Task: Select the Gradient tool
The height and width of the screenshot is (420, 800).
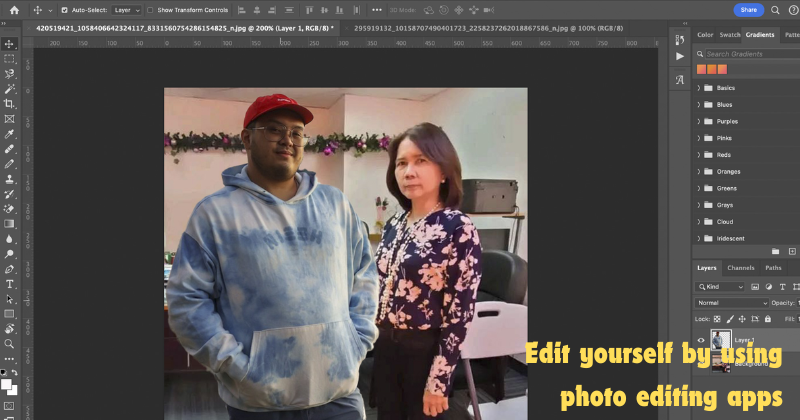Action: tap(9, 224)
